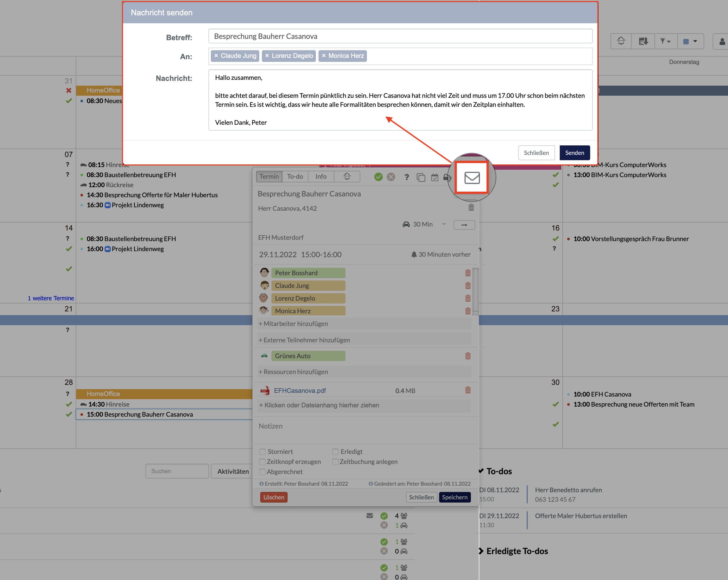
Task: Click the lock privacy icon in appointment toolbar
Action: (447, 177)
